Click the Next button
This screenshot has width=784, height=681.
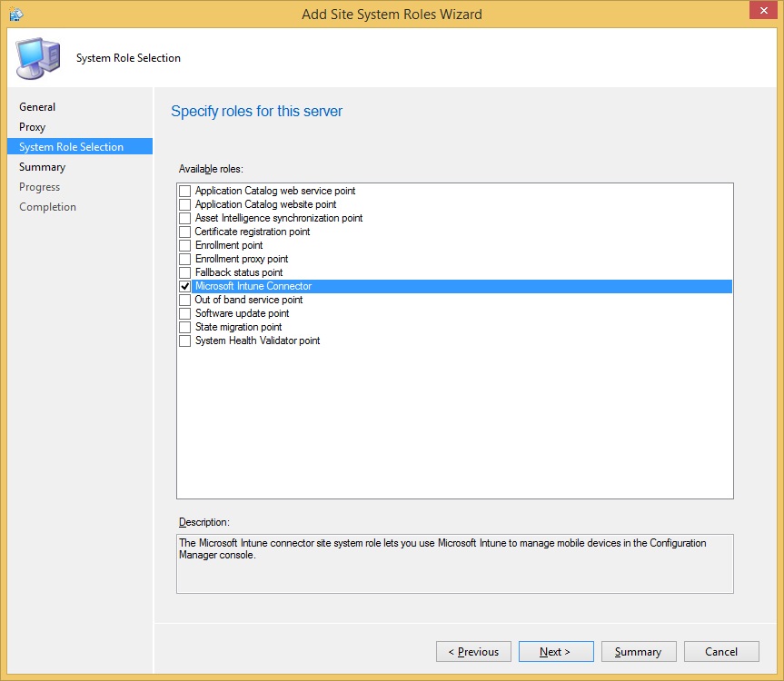pos(555,652)
